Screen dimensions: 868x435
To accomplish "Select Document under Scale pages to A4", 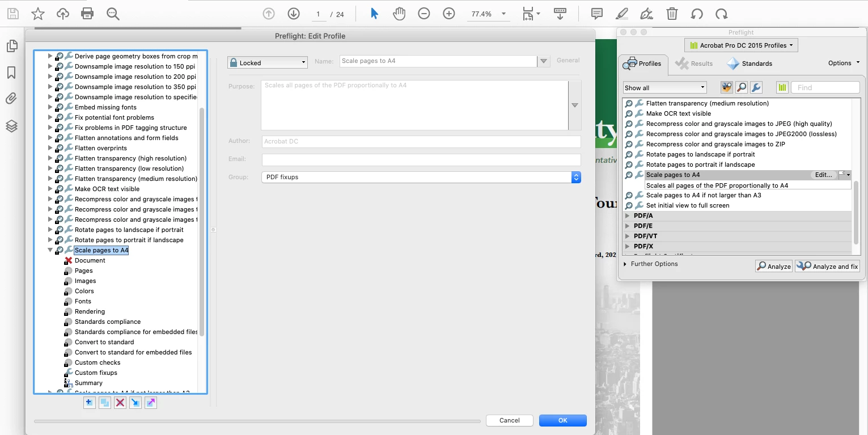I will pyautogui.click(x=90, y=260).
